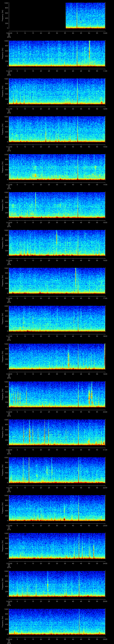Click the 5:25:00 time label
The image size is (114, 644).
9,639
